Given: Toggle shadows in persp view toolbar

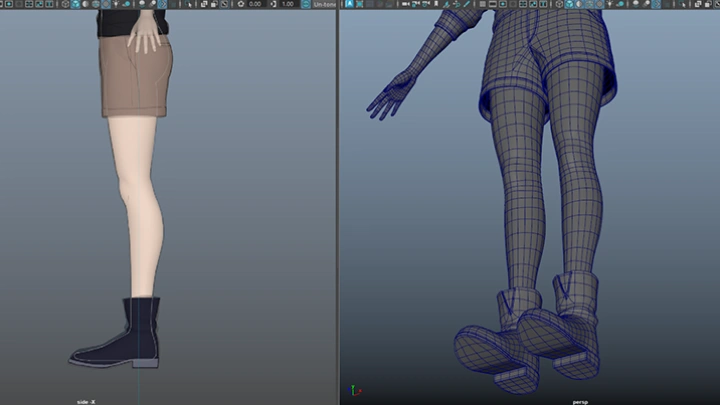Looking at the screenshot, I should click(620, 4).
